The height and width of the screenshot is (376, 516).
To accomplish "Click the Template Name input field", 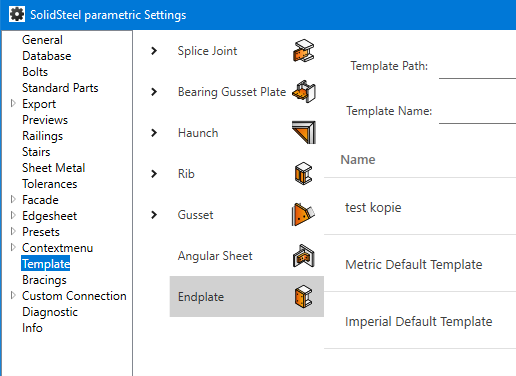I will (x=477, y=113).
